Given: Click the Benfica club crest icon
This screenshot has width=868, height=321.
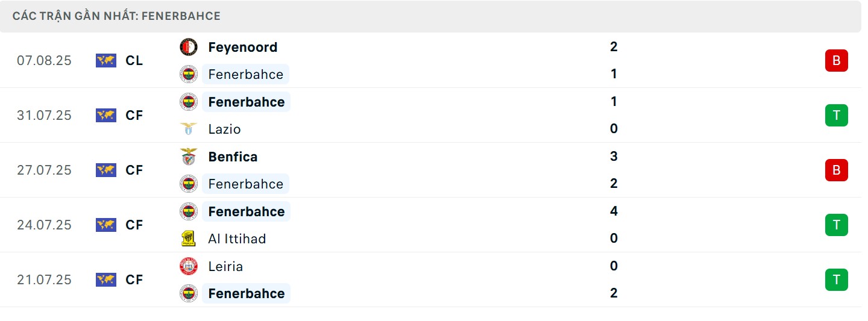Looking at the screenshot, I should 189,157.
